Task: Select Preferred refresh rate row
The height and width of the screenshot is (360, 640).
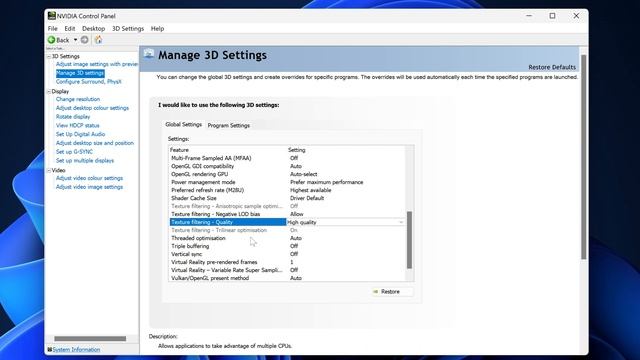Action: coord(288,190)
